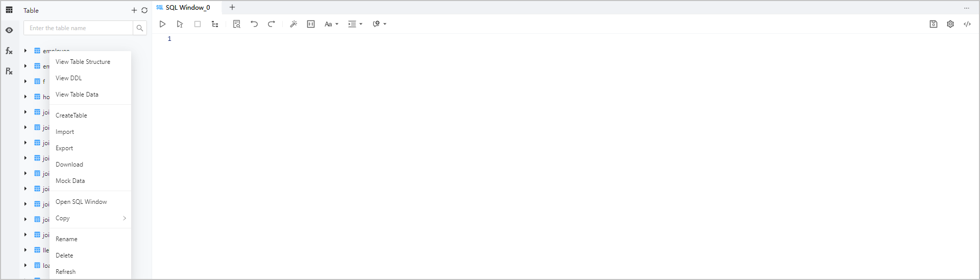Click the plus button to add table
The width and height of the screenshot is (980, 280).
tap(134, 10)
